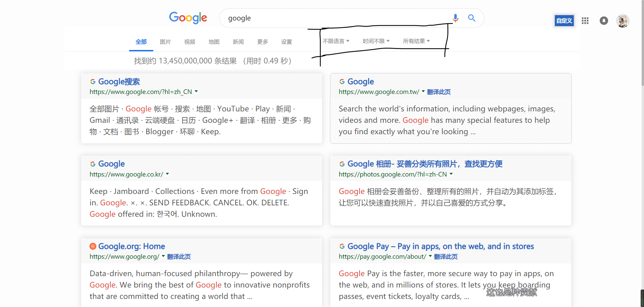Open the Google result for google.co.kr

tap(111, 164)
